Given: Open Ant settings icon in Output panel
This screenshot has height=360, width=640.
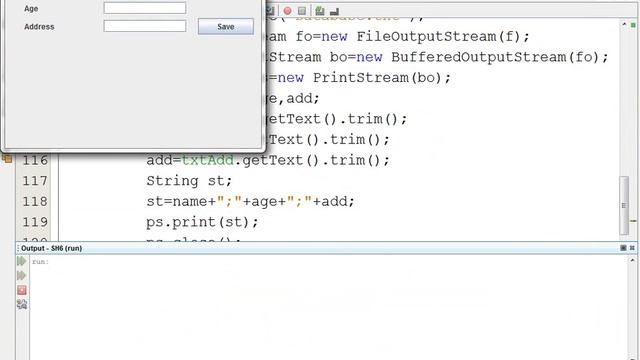Looking at the screenshot, I should (22, 304).
